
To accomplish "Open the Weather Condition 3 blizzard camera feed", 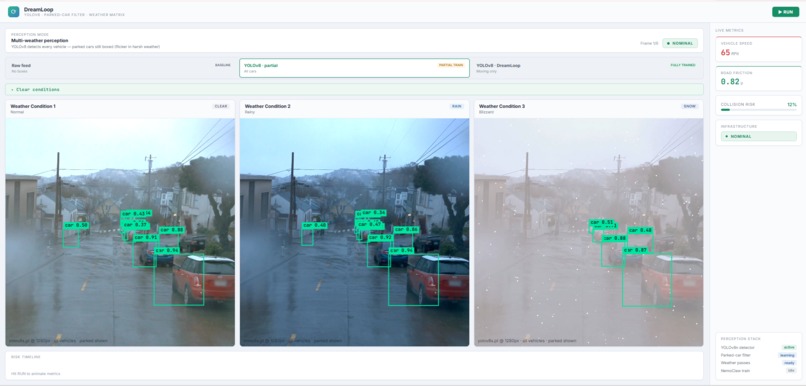I will click(x=589, y=232).
